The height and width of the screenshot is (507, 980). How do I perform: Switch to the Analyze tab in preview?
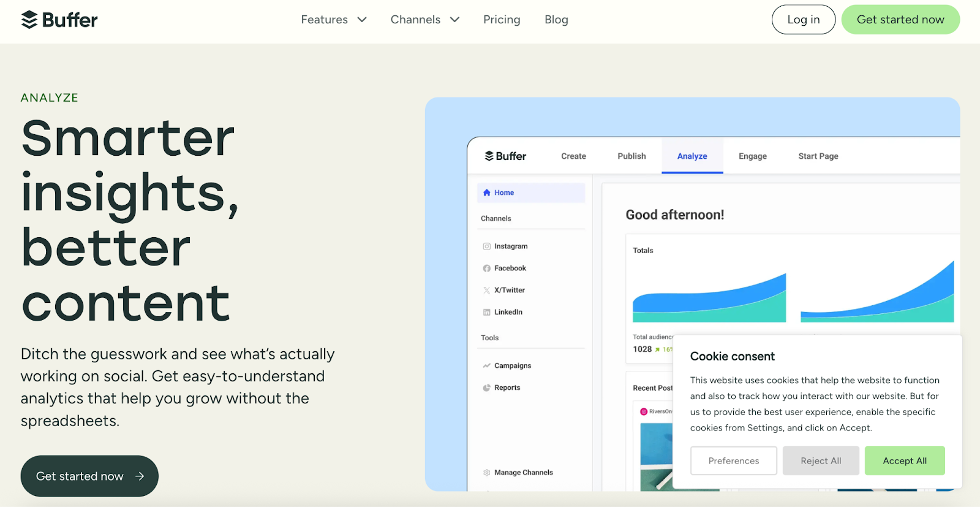pos(692,156)
